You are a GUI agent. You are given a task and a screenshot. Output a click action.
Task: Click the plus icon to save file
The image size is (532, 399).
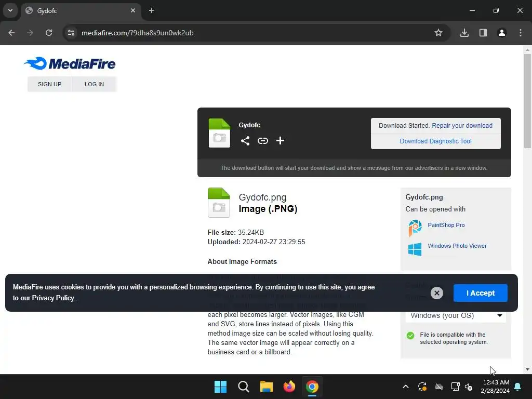(280, 140)
